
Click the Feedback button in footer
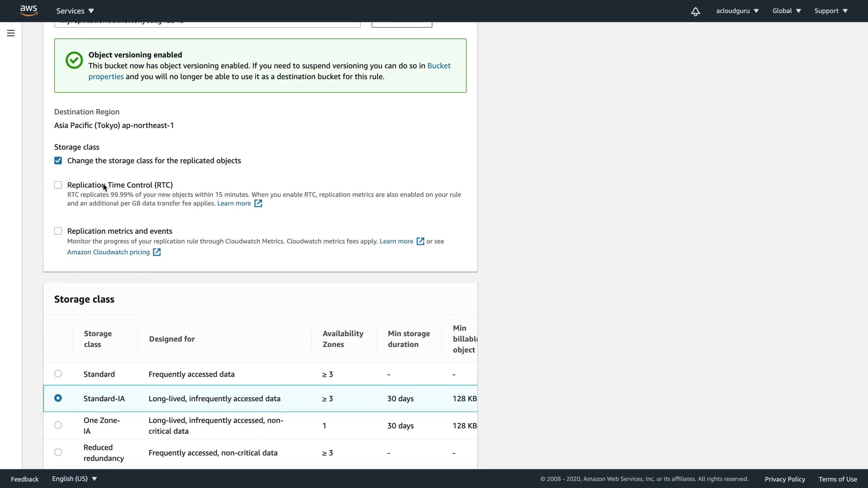24,479
